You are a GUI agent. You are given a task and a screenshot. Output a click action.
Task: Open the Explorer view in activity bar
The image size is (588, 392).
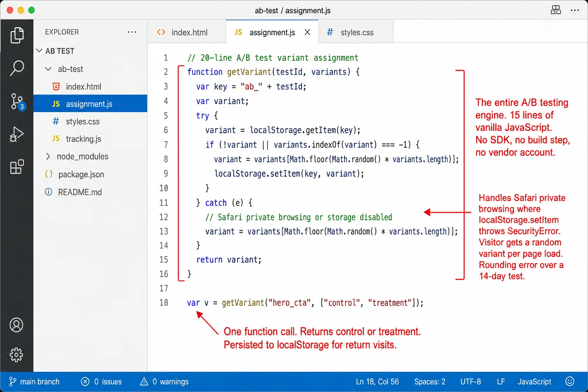17,35
